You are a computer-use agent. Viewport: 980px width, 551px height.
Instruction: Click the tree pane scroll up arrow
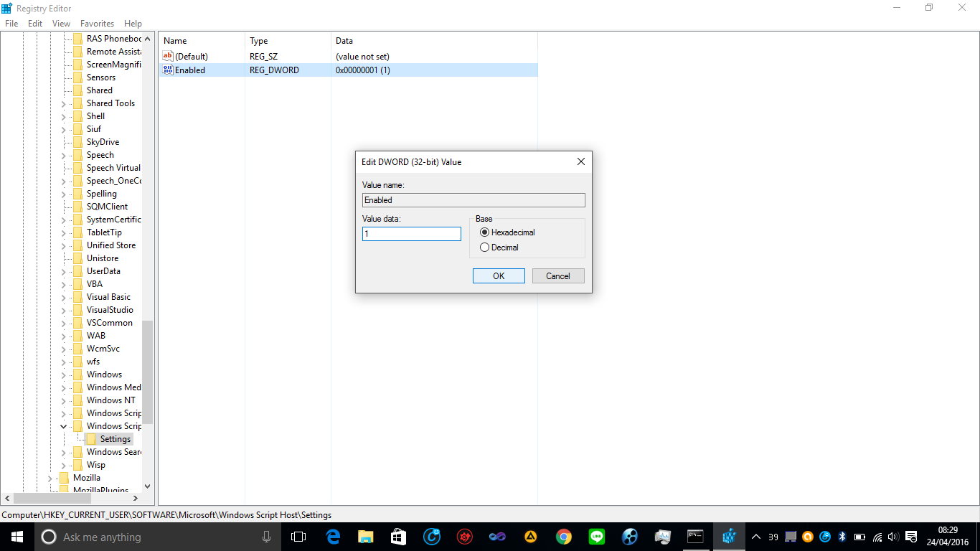[148, 39]
